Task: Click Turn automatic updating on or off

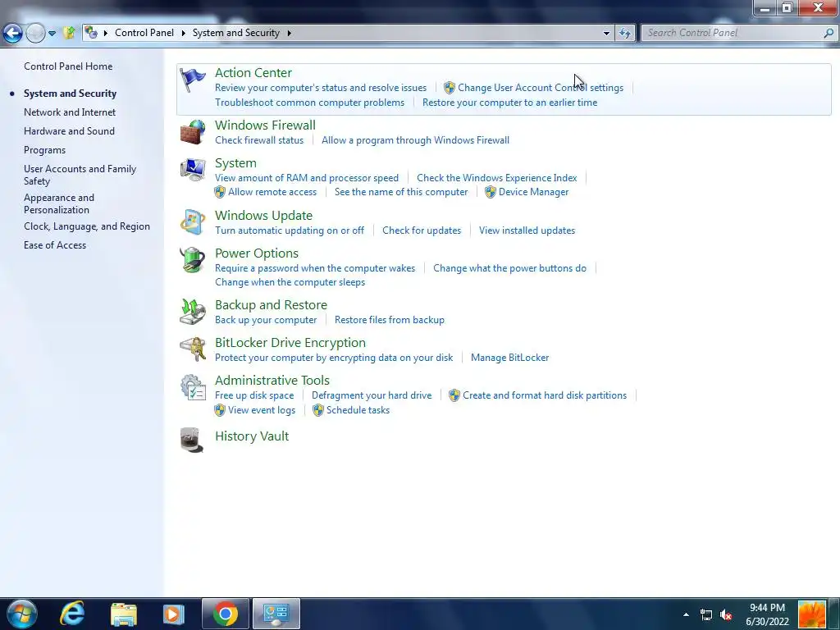Action: 290,231
